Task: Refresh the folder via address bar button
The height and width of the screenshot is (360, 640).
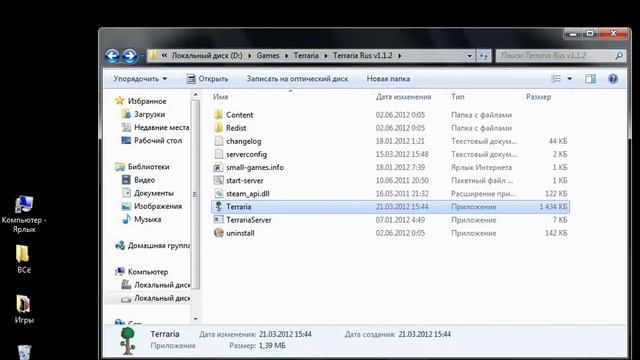Action: (x=484, y=56)
